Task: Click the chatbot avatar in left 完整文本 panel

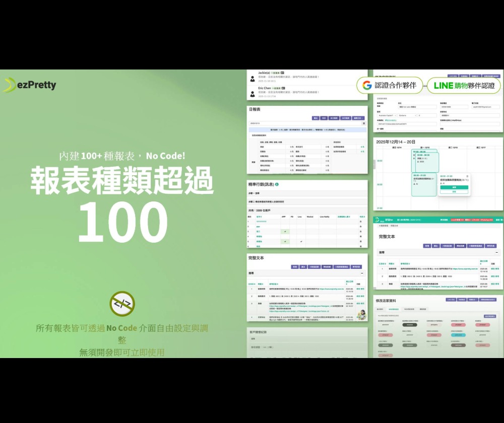Action: [362, 314]
